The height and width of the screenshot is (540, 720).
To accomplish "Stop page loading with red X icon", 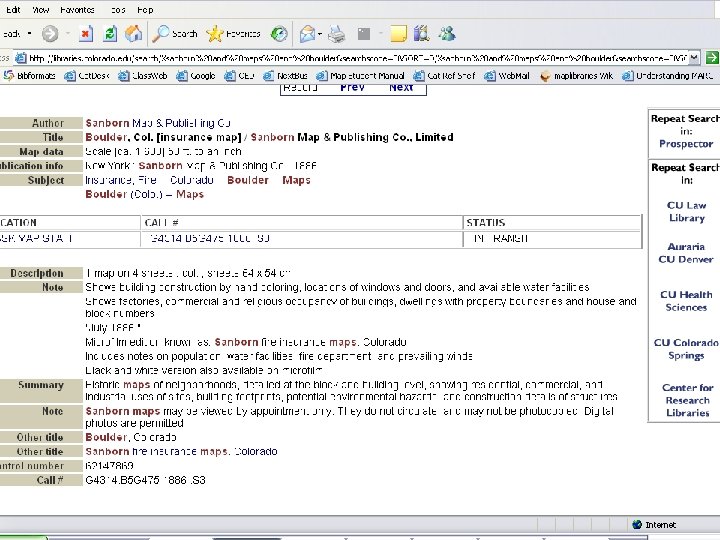I will tap(86, 34).
